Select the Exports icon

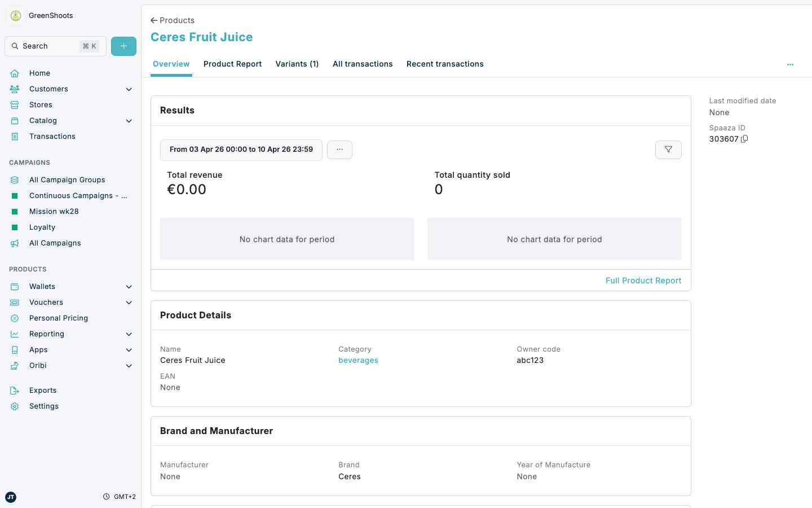pos(15,390)
